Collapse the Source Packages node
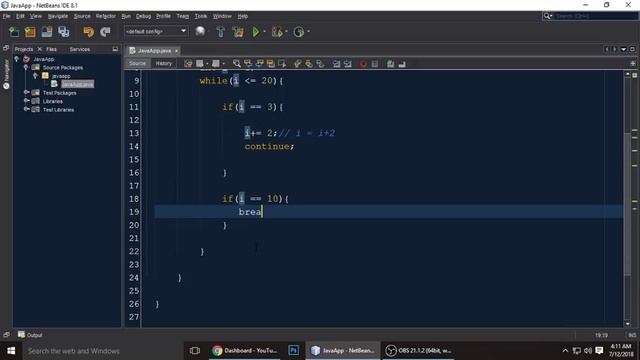The height and width of the screenshot is (360, 640). (26, 67)
